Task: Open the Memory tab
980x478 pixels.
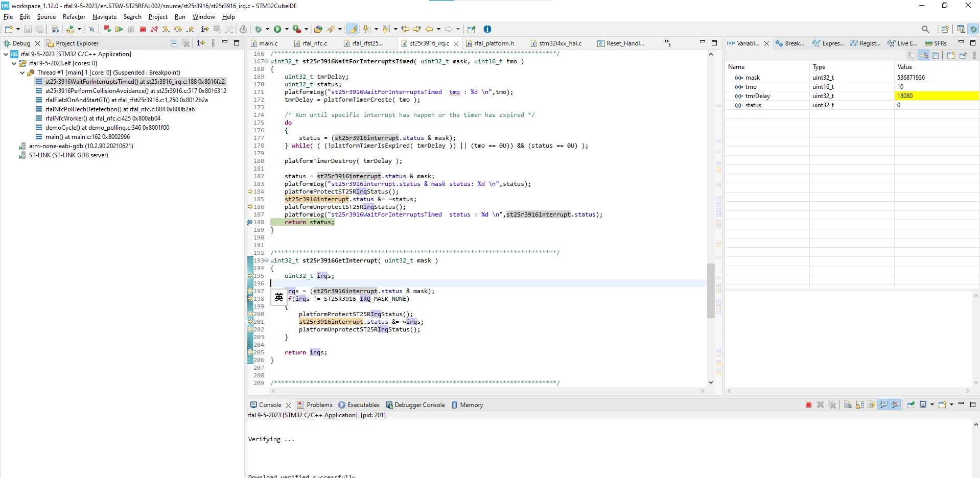Action: [x=467, y=405]
